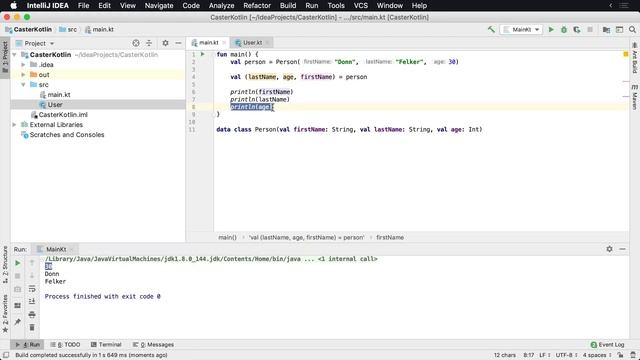Print the Run console output
640x360 pixels.
tap(32, 315)
